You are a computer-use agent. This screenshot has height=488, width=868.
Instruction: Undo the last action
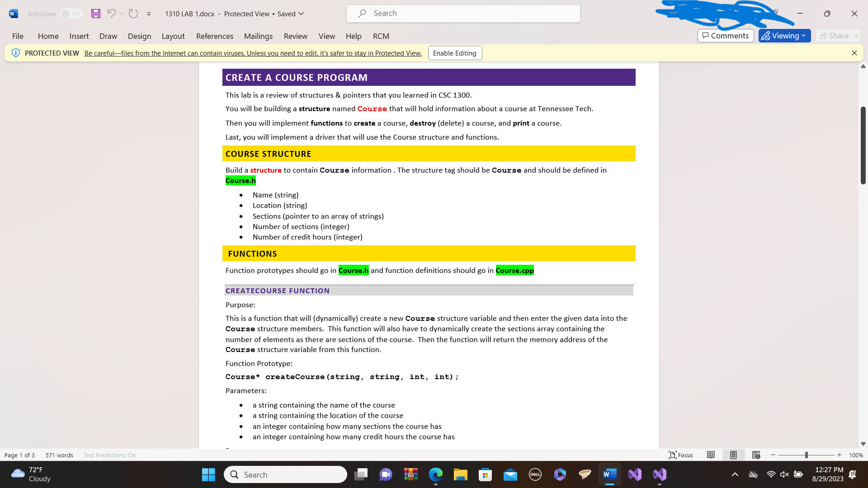pyautogui.click(x=112, y=14)
